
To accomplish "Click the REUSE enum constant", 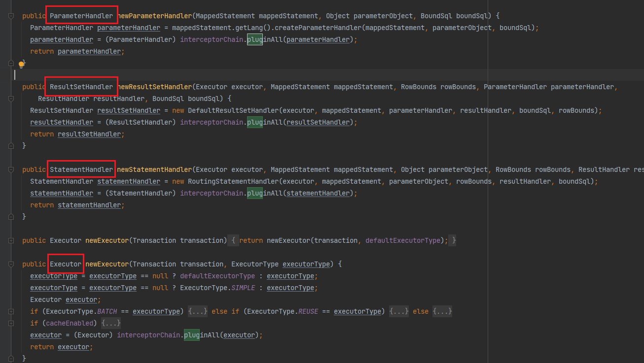I will tap(308, 311).
